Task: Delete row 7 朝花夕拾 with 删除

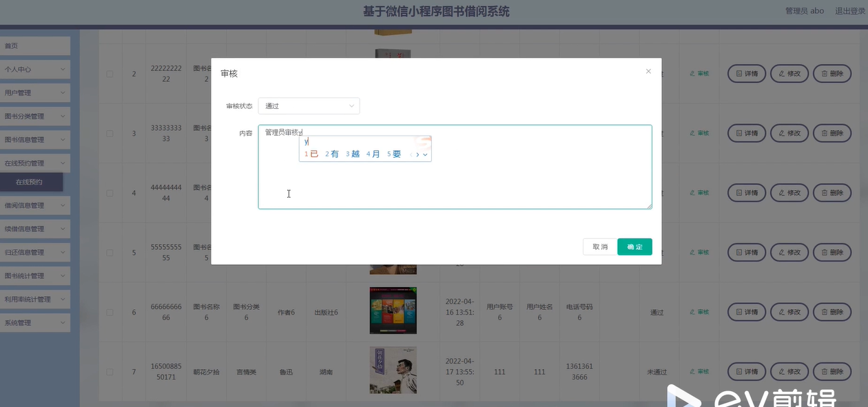Action: point(832,372)
